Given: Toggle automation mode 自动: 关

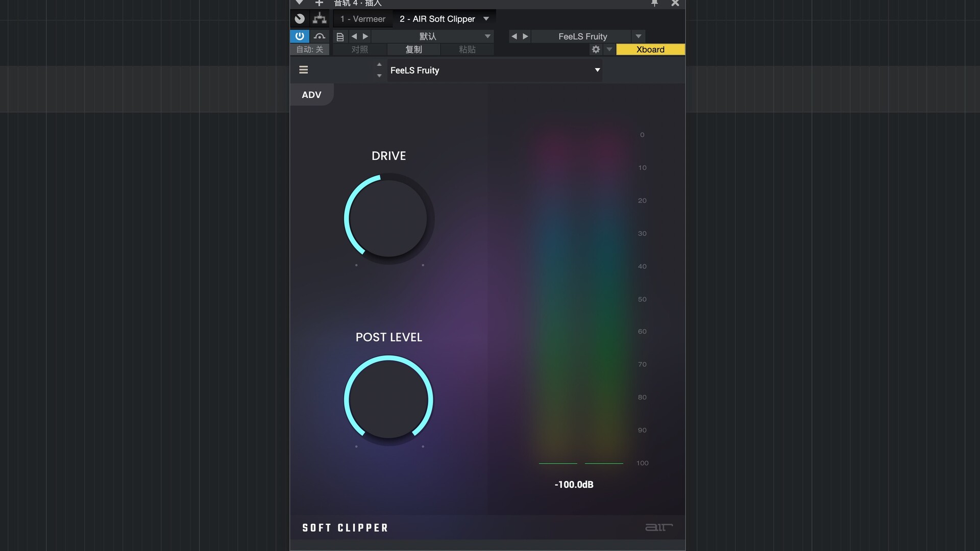Looking at the screenshot, I should point(310,49).
